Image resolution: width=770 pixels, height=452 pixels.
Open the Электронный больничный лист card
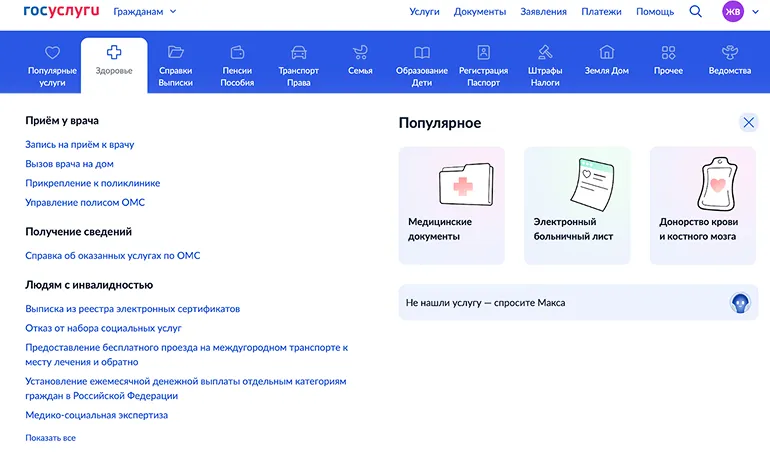[x=577, y=205]
